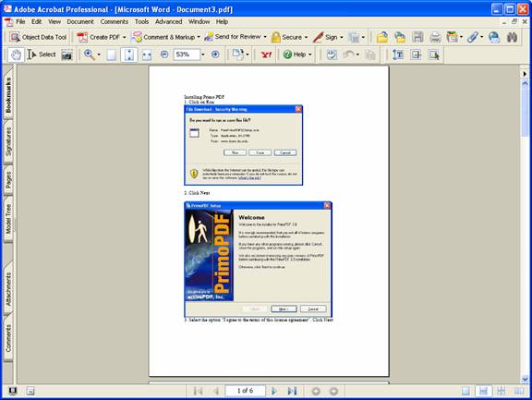Toggle Fit Page view button
Viewport: 532px width, 400px height.
click(x=129, y=55)
